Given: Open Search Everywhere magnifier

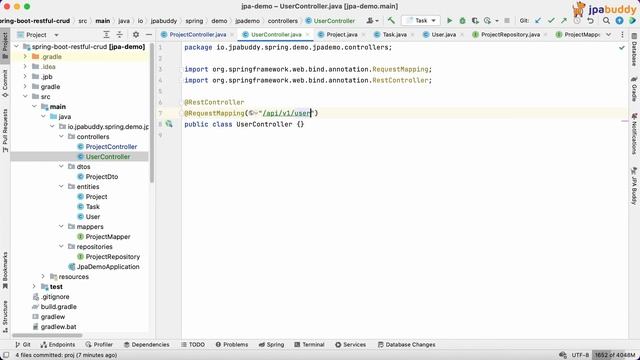Looking at the screenshot, I should (x=607, y=20).
